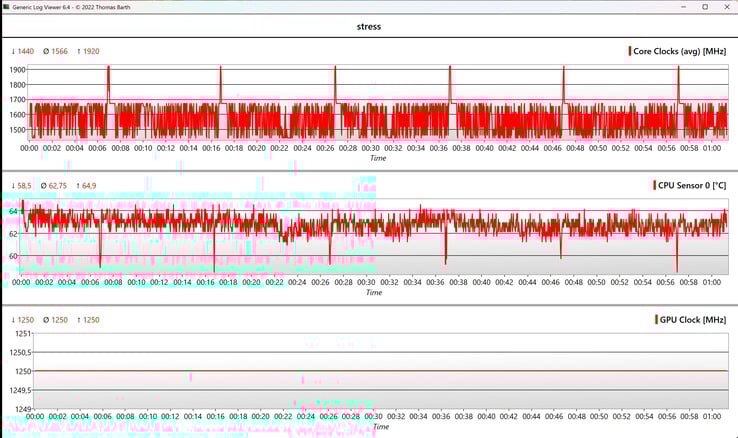Click the 60 label on CPU Sensor axis
This screenshot has height=438, width=738.
pos(14,256)
